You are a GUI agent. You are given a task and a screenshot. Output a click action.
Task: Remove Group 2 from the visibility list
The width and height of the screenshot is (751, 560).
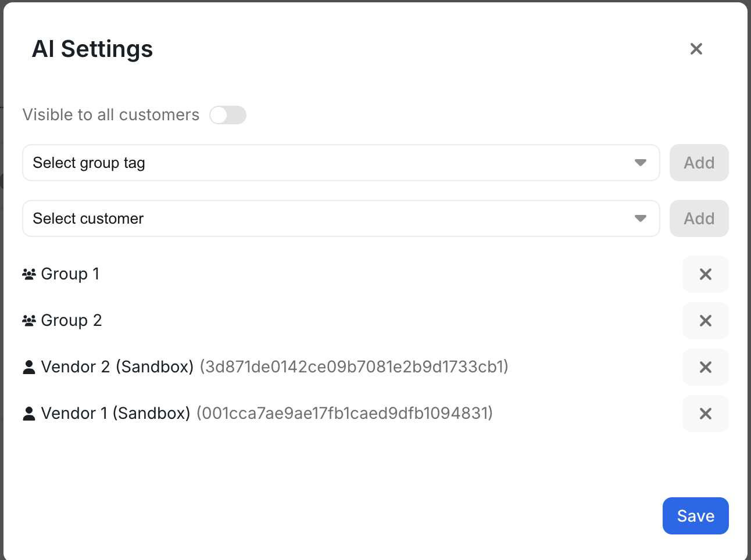pos(705,320)
